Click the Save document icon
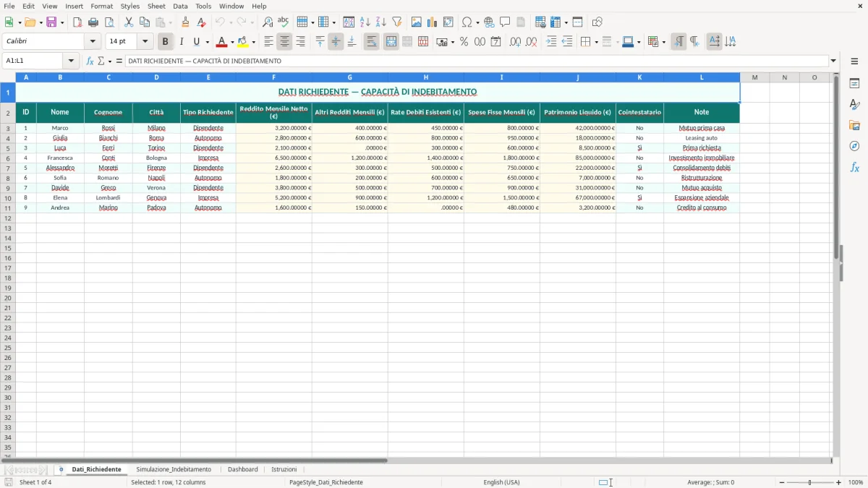The height and width of the screenshot is (488, 868). click(x=51, y=22)
